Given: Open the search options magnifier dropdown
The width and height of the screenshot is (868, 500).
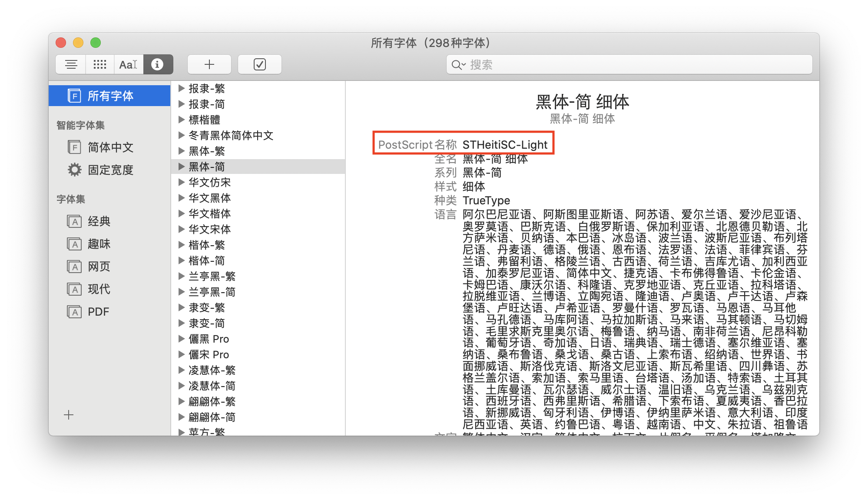Looking at the screenshot, I should click(x=458, y=65).
